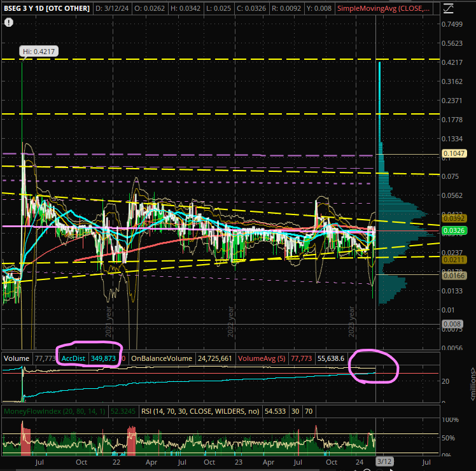Image resolution: width=476 pixels, height=471 pixels.
Task: Click the O: 0.0262 open value
Action: tap(150, 8)
